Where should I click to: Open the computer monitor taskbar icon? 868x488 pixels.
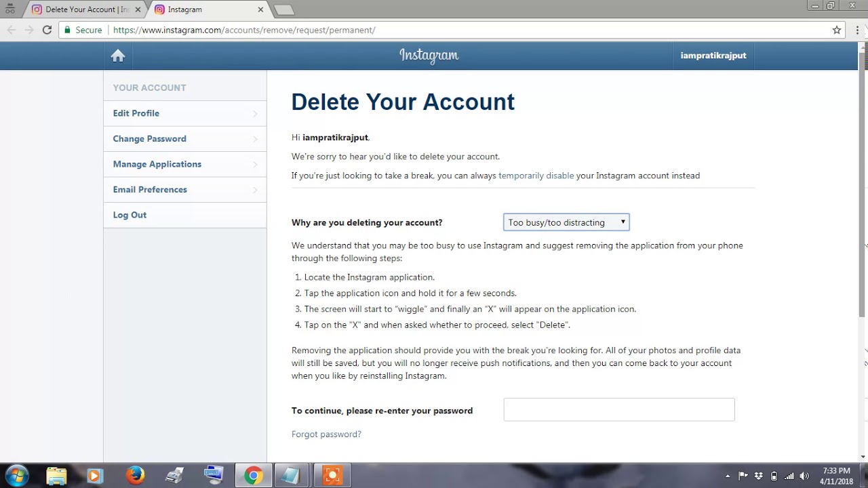tap(214, 476)
